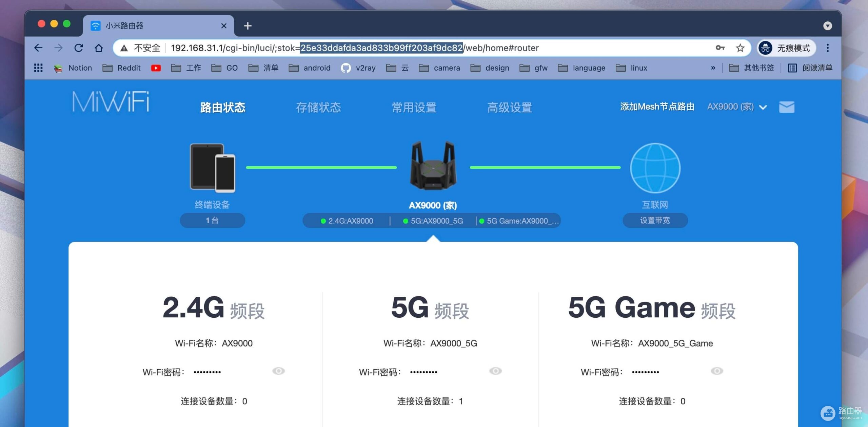
Task: Show the 5G Game Wi-Fi password eye toggle
Action: [717, 371]
